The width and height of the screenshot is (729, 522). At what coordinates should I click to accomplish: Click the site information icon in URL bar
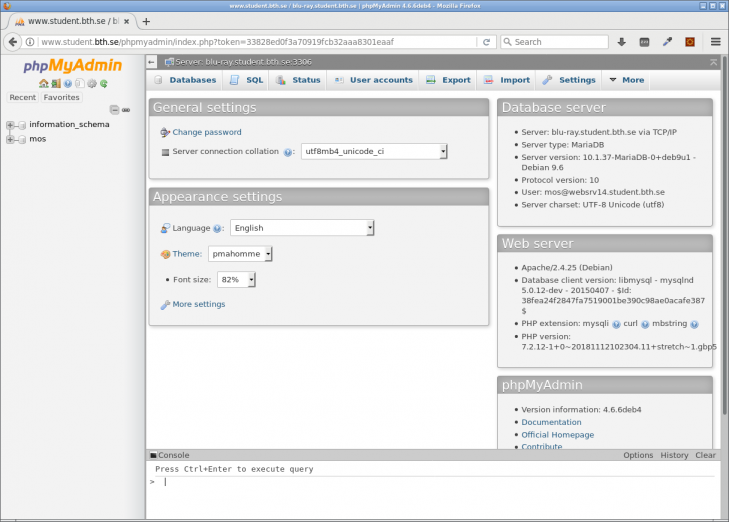[30, 42]
